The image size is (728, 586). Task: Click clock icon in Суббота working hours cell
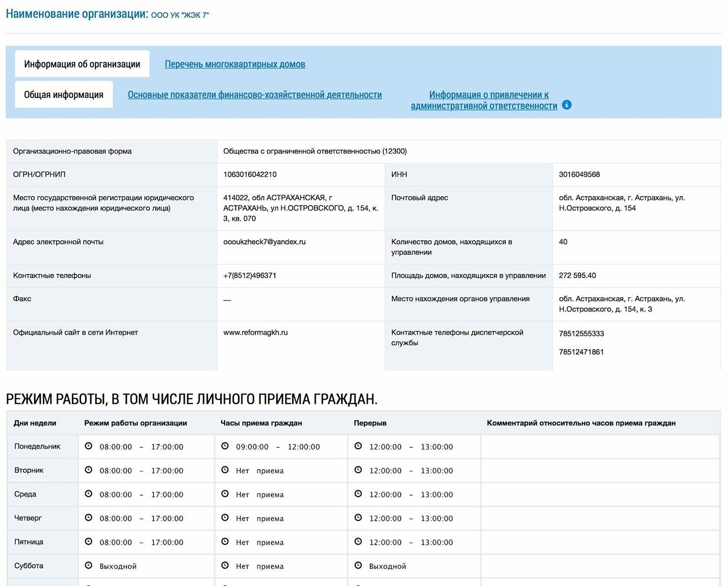click(x=89, y=566)
